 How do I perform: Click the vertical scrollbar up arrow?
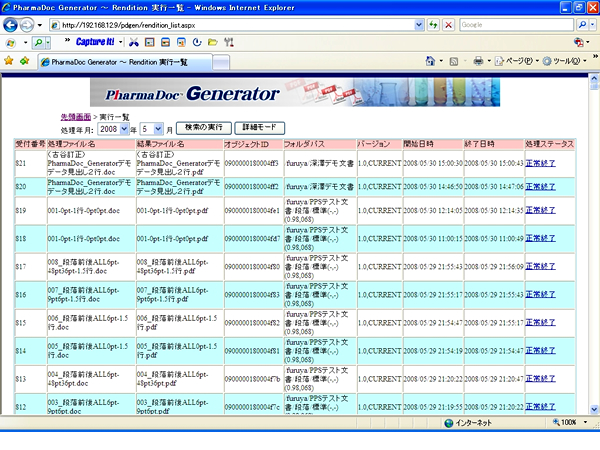pos(594,78)
